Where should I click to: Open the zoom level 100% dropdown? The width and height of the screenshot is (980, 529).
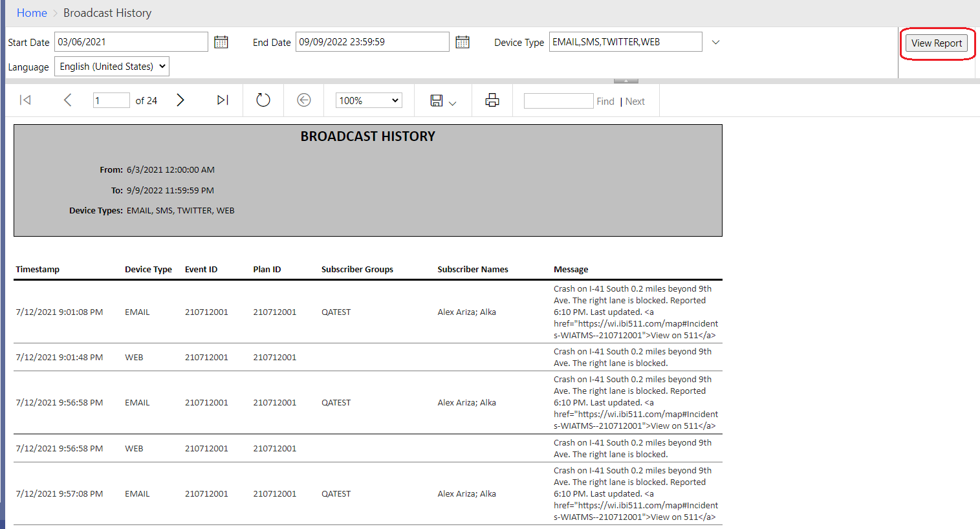pos(369,100)
